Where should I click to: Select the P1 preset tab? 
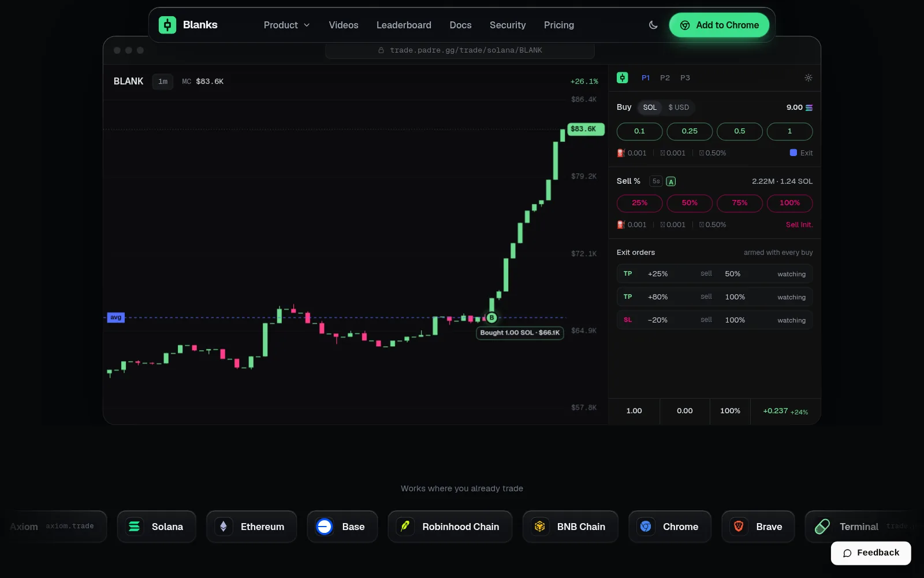646,77
